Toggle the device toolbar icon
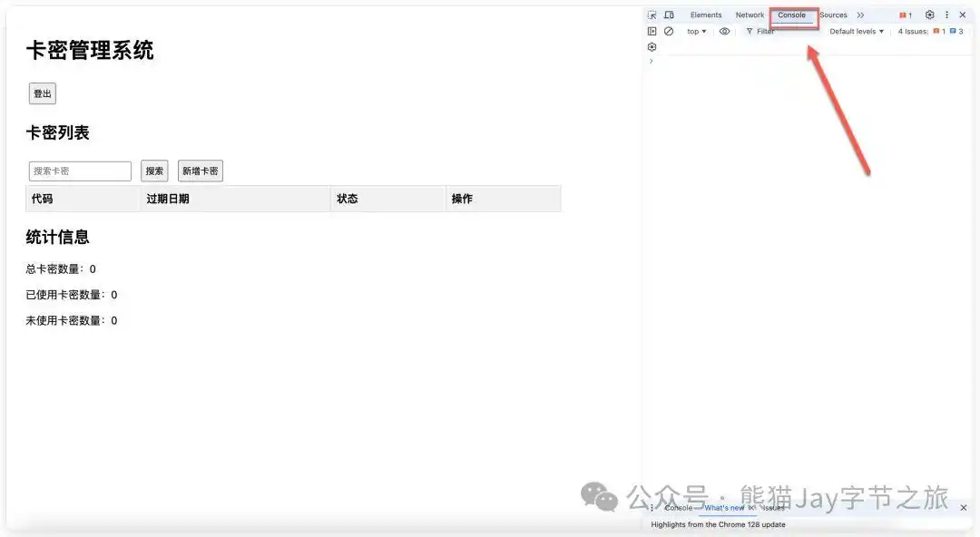 pyautogui.click(x=669, y=14)
